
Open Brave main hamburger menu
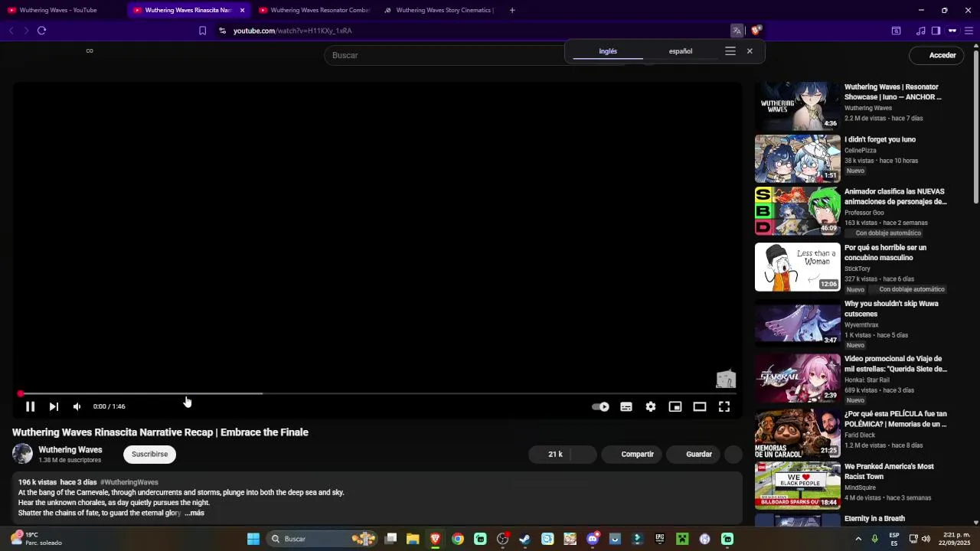[969, 31]
